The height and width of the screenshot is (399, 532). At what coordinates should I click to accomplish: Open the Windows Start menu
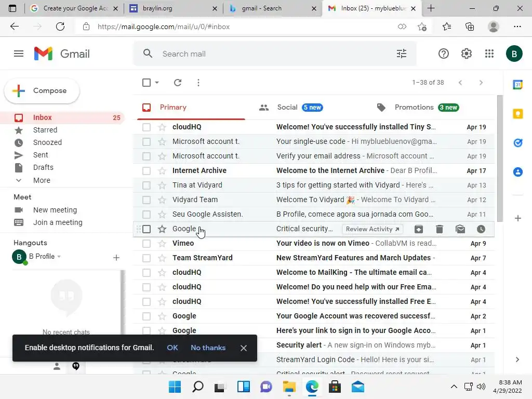pyautogui.click(x=175, y=387)
